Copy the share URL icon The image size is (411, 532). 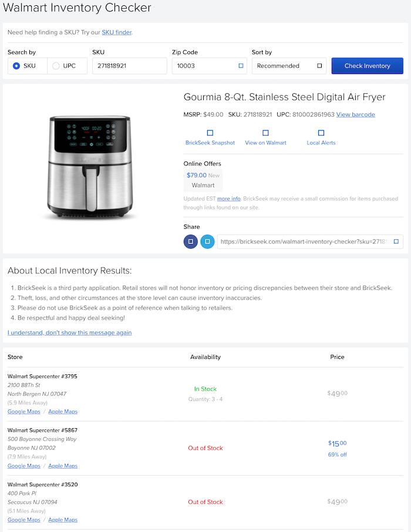[x=396, y=241]
